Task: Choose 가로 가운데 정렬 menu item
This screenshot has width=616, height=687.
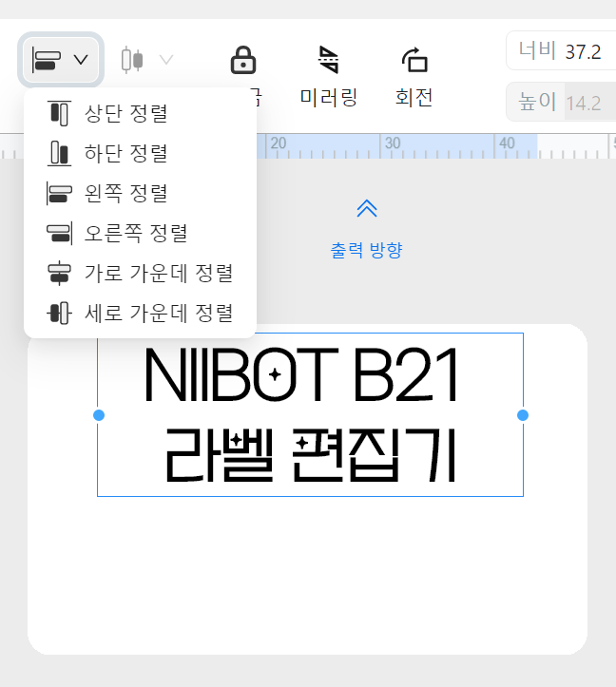Action: pos(140,273)
